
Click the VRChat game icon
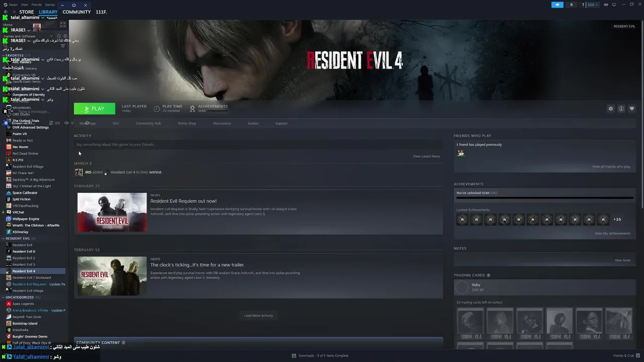click(x=9, y=212)
